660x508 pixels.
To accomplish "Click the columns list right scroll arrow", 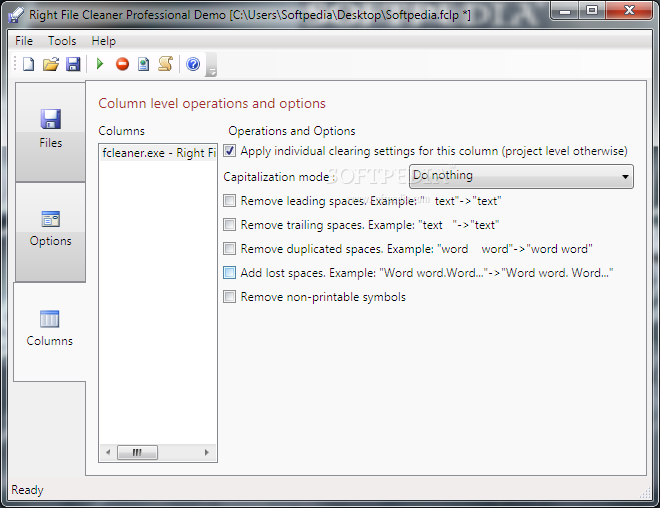I will point(207,452).
